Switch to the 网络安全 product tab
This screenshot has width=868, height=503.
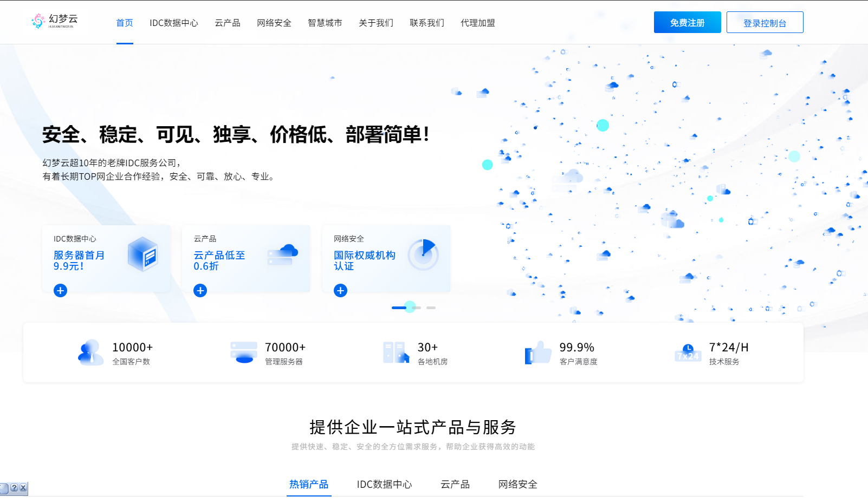518,484
